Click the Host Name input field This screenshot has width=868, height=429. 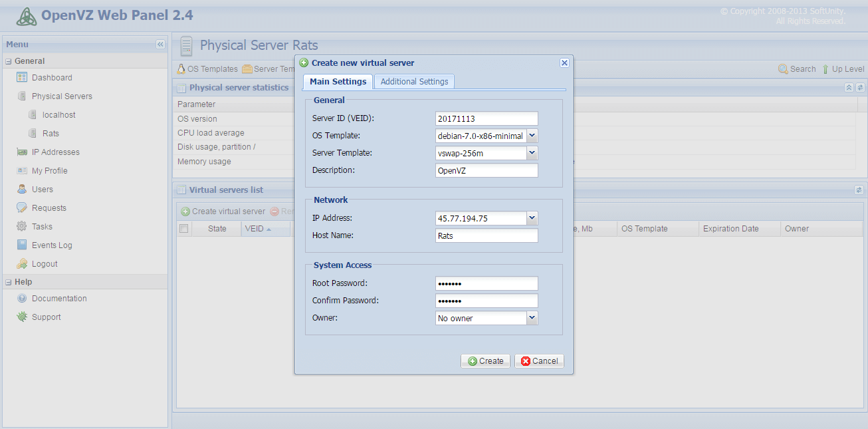coord(487,236)
